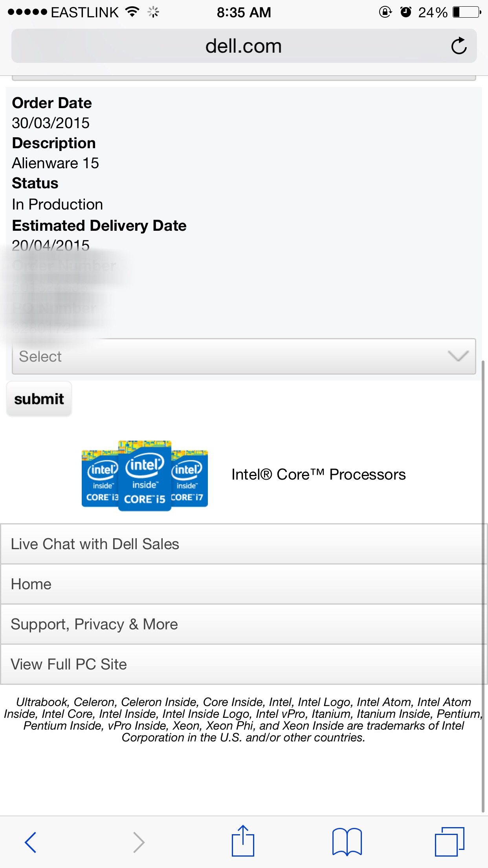The width and height of the screenshot is (488, 868).
Task: Tap the battery indicator in status bar
Action: pos(467,12)
